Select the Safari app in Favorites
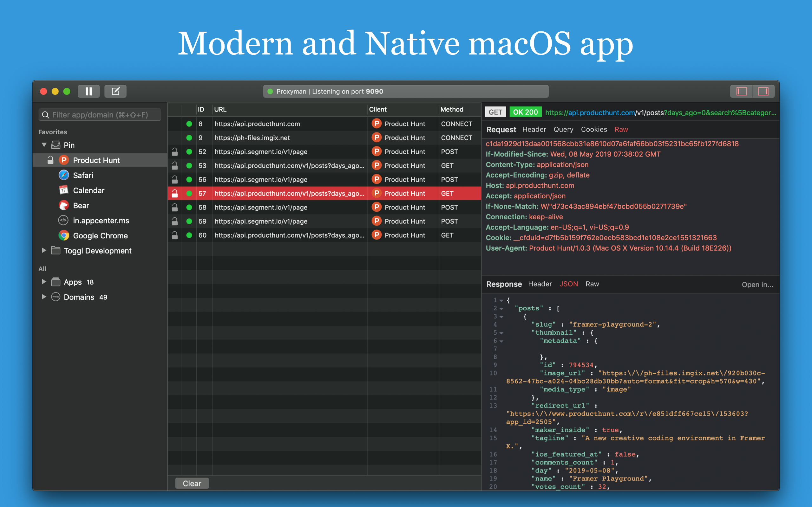The width and height of the screenshot is (812, 507). tap(83, 175)
